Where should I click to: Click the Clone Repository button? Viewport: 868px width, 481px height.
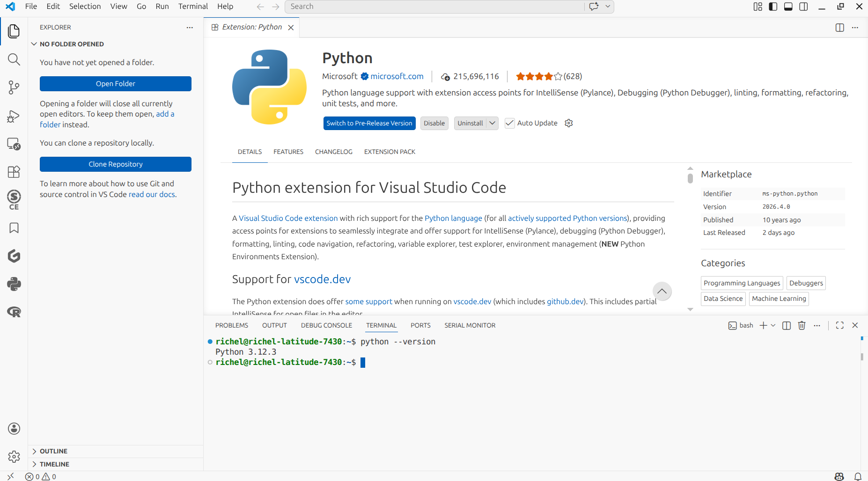116,164
